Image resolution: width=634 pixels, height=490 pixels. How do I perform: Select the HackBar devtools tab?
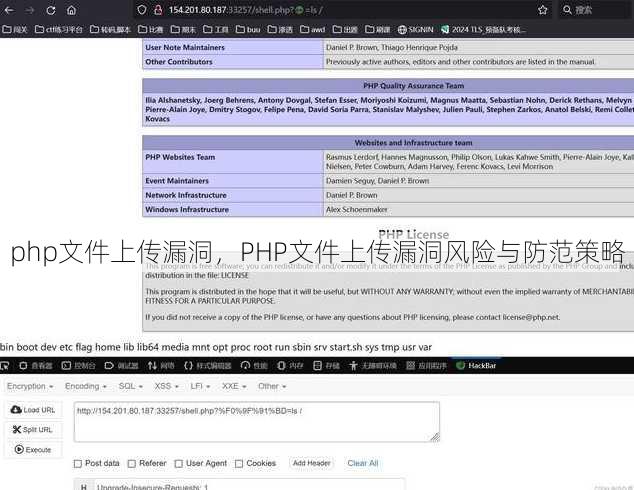point(476,366)
